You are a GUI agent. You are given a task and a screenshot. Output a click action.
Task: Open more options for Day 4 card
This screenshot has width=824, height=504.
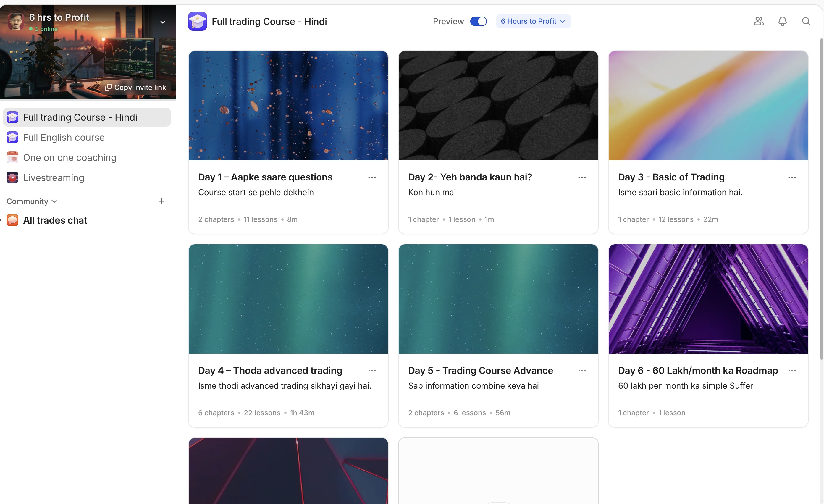click(372, 371)
